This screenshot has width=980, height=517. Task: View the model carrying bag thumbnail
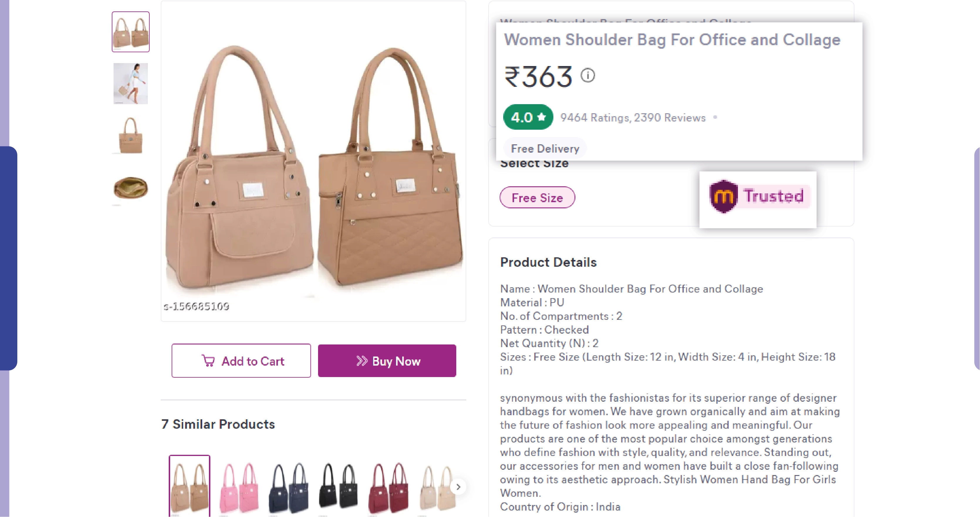131,84
